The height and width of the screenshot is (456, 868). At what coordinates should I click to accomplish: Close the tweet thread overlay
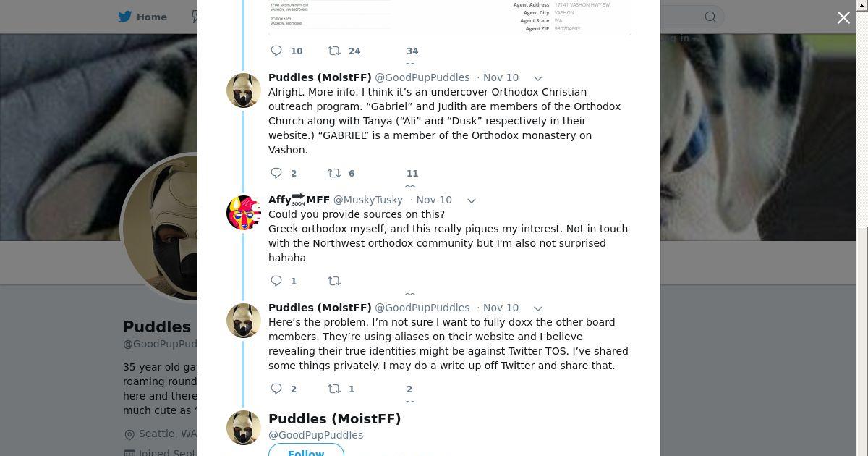click(x=843, y=17)
